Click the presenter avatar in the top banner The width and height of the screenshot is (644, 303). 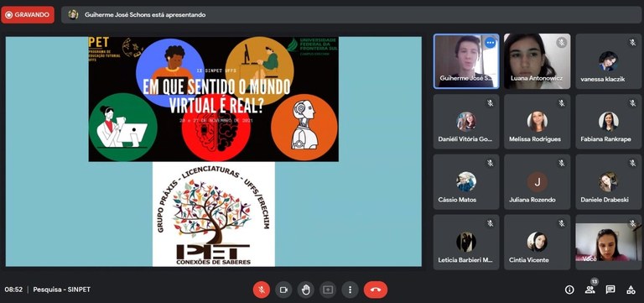point(73,15)
